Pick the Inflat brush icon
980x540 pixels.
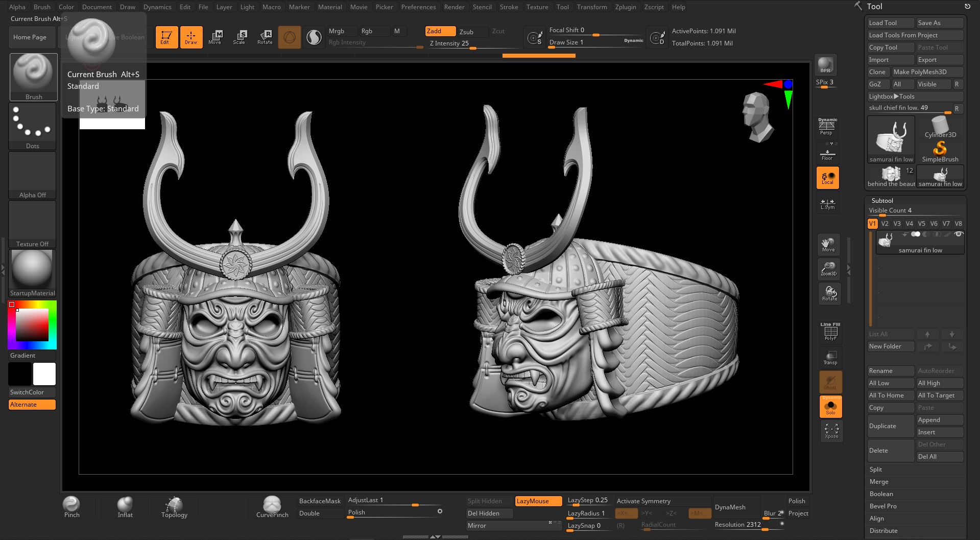click(125, 507)
